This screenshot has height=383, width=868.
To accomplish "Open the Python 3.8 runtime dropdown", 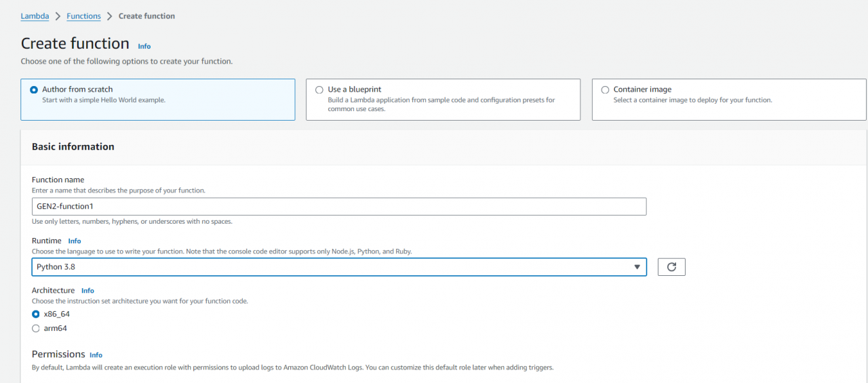I will click(339, 267).
